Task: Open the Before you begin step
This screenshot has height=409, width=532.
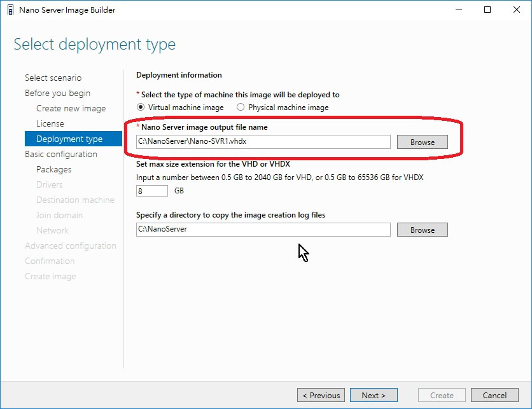Action: 58,93
